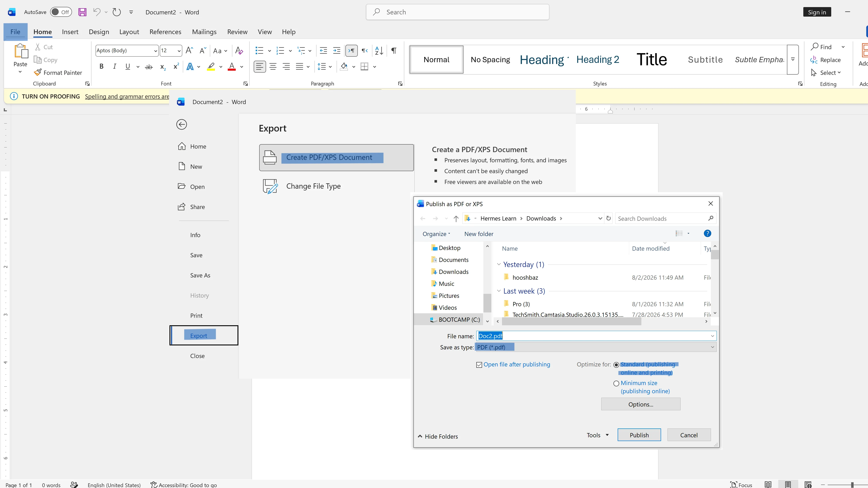
Task: Increase font size
Action: pyautogui.click(x=189, y=50)
